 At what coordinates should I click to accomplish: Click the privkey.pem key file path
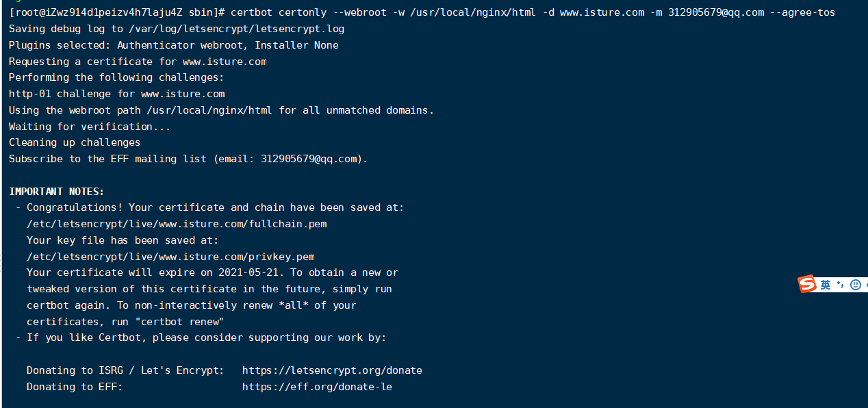pyautogui.click(x=170, y=257)
